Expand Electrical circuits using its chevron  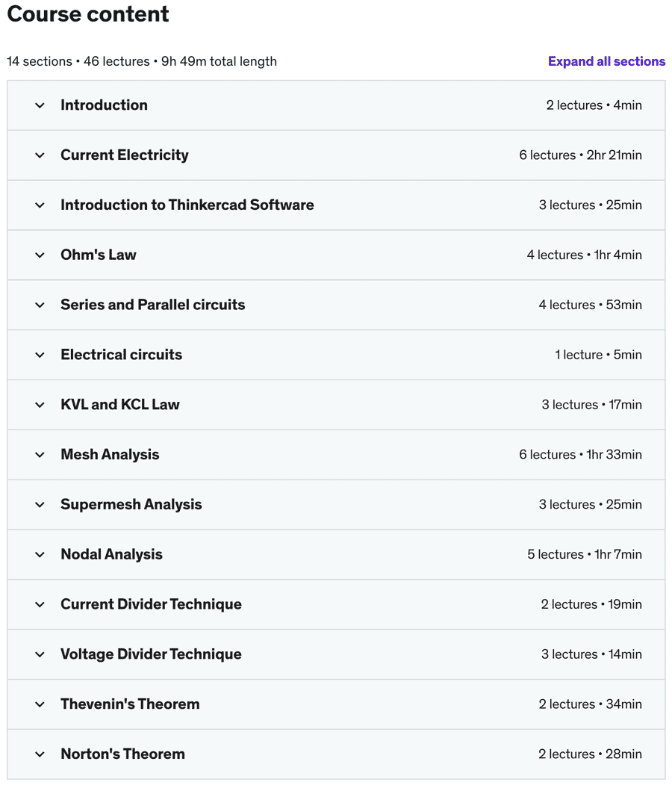pyautogui.click(x=40, y=355)
